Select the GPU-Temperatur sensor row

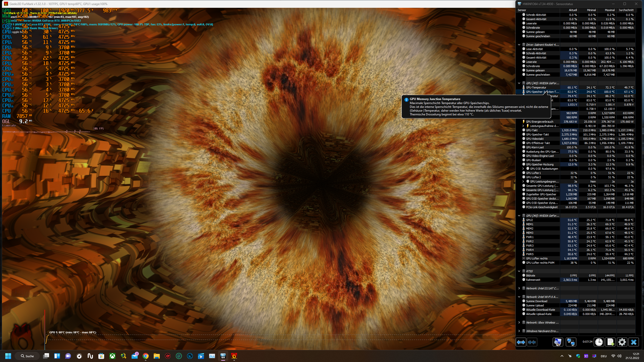click(536, 87)
